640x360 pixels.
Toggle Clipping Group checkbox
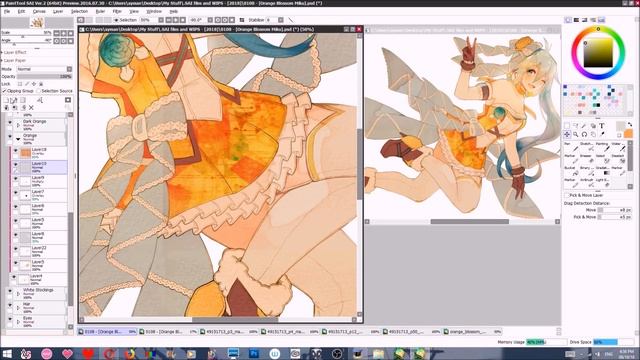[4, 91]
